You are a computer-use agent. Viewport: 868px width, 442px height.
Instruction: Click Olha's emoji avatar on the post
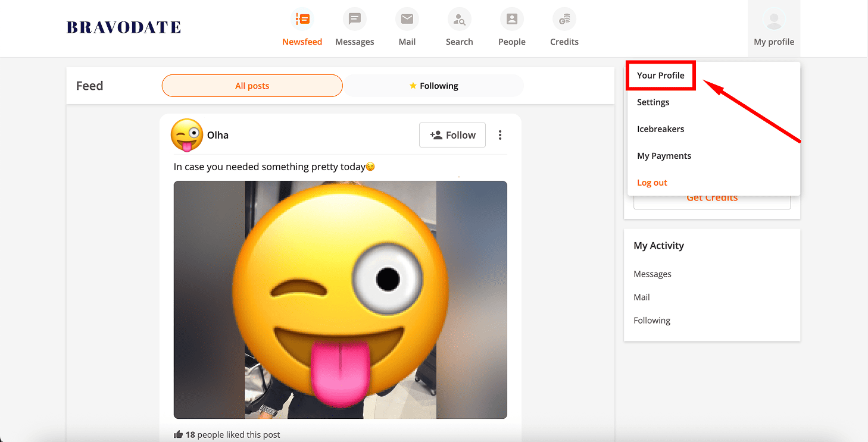point(186,135)
